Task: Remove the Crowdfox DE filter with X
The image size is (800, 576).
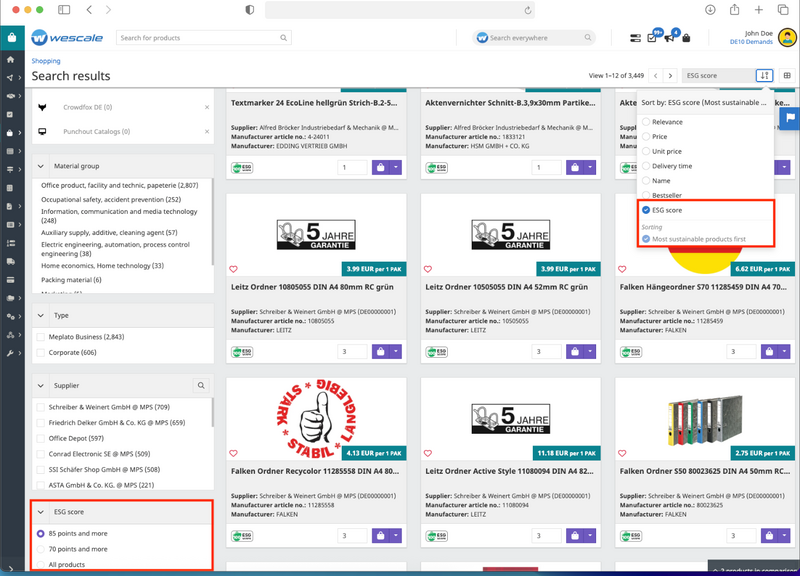Action: point(207,107)
